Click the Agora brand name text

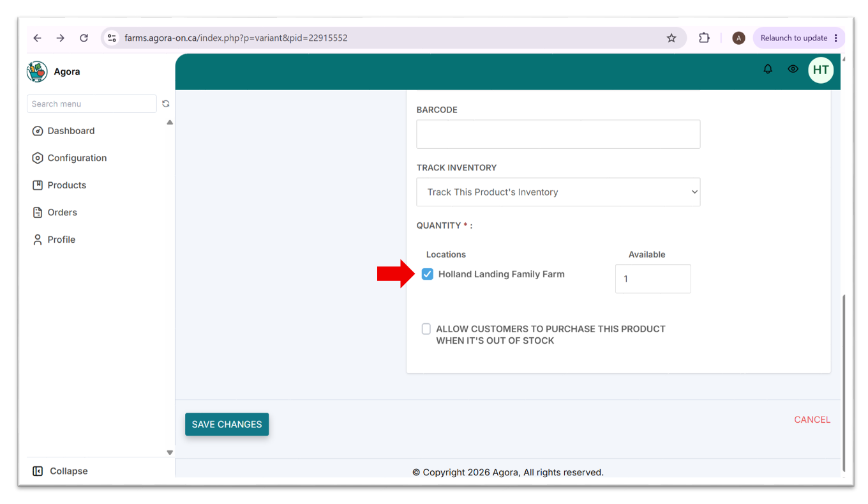[67, 72]
